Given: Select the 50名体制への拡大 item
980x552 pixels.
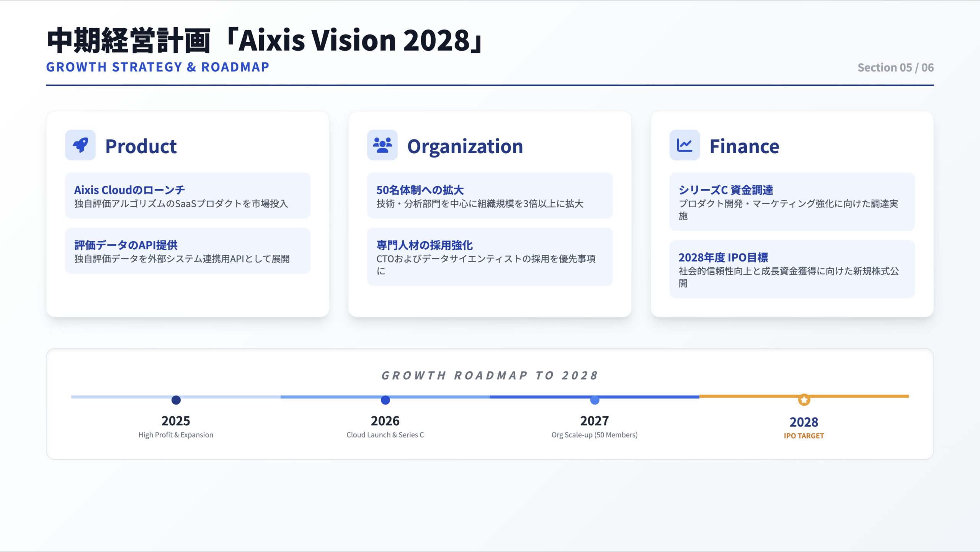Looking at the screenshot, I should (490, 196).
